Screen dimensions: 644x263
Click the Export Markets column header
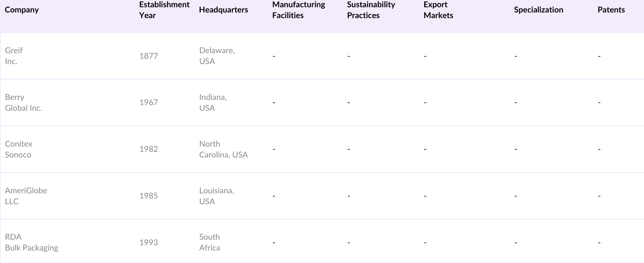438,10
